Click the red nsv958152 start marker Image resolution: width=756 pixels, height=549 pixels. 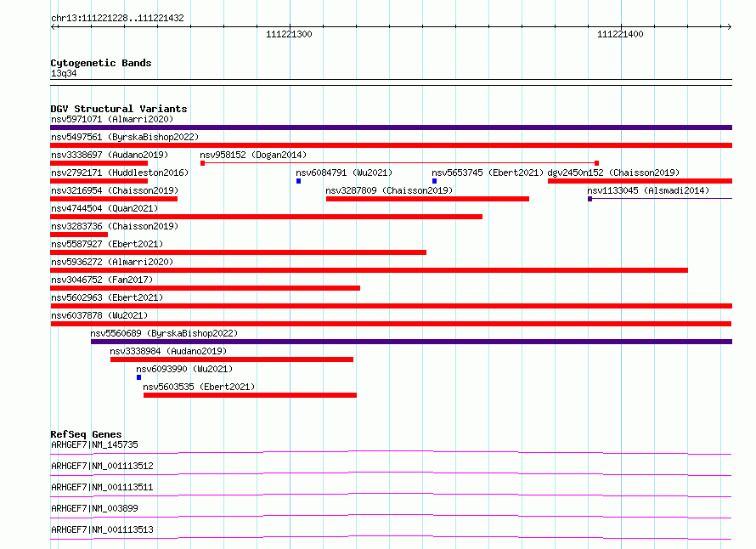(202, 163)
